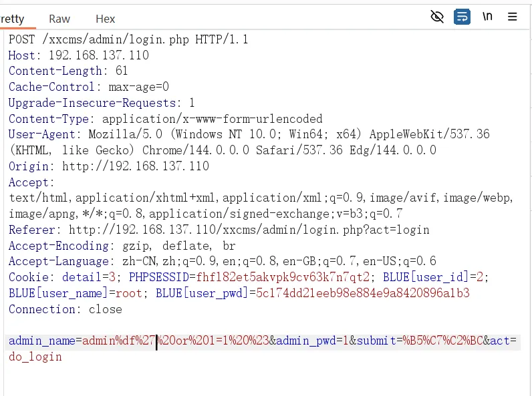Viewport: 532px width, 396px height.
Task: Click the Cache-Control max-age=0 line
Action: coord(89,87)
